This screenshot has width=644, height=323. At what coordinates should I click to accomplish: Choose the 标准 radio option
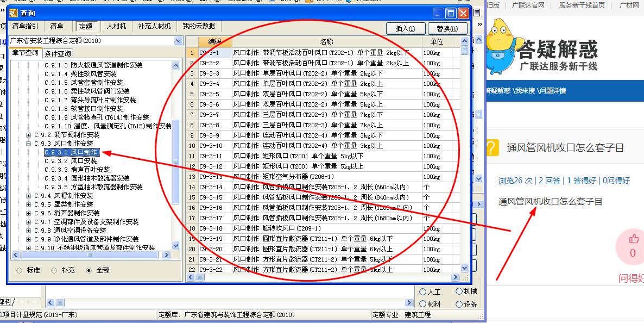pyautogui.click(x=20, y=271)
